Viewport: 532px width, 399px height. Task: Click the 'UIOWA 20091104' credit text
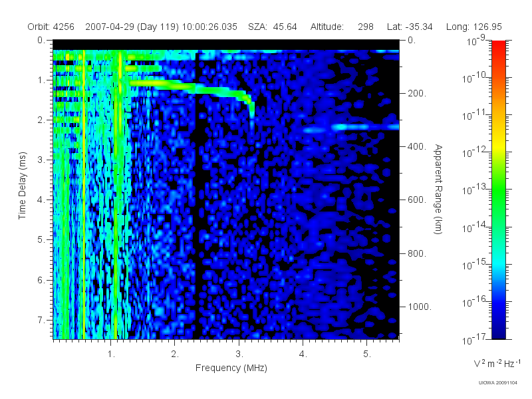[497, 383]
